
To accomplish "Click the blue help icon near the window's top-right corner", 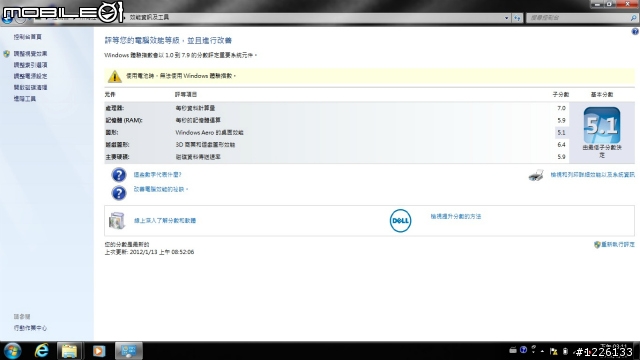I will pos(635,32).
